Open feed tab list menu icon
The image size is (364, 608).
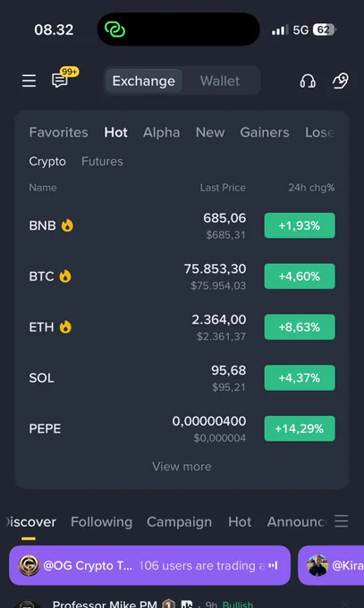(x=341, y=521)
